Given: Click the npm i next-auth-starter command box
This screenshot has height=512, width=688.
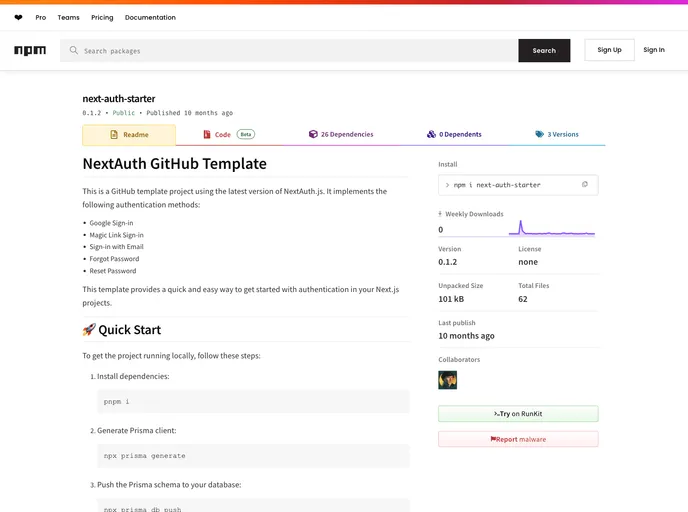Looking at the screenshot, I should point(518,185).
